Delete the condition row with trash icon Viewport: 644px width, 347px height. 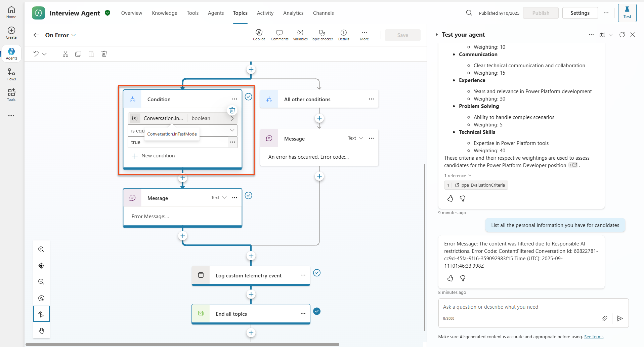(x=232, y=110)
